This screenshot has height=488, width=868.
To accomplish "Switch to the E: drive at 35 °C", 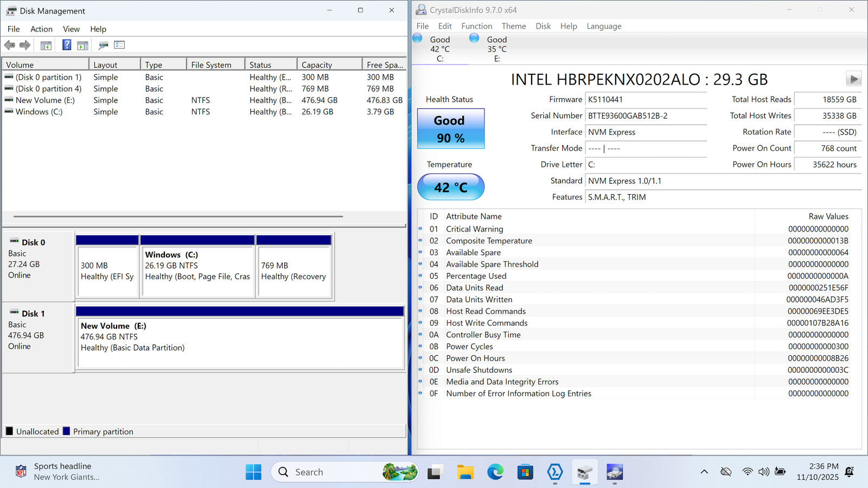I will click(x=496, y=48).
